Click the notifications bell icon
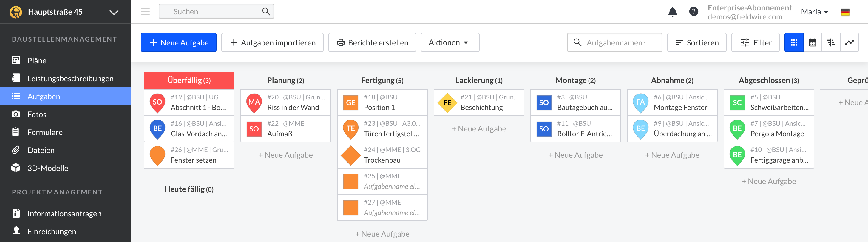Image resolution: width=868 pixels, height=242 pixels. 672,12
